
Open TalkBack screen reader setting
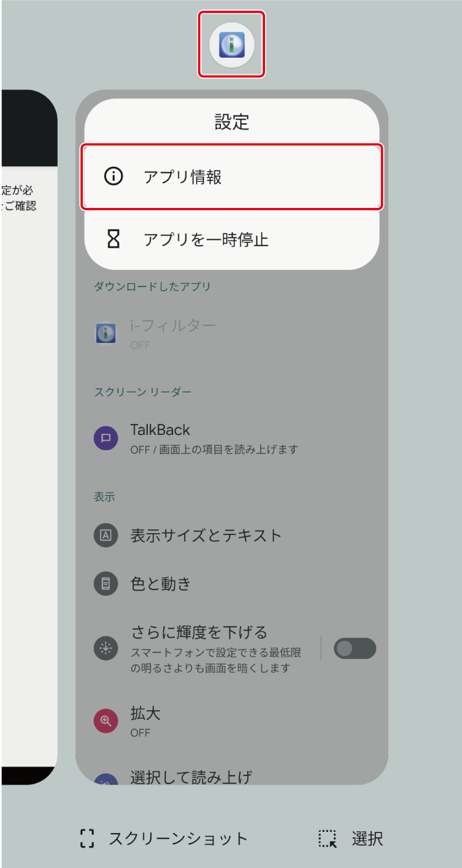click(x=233, y=438)
